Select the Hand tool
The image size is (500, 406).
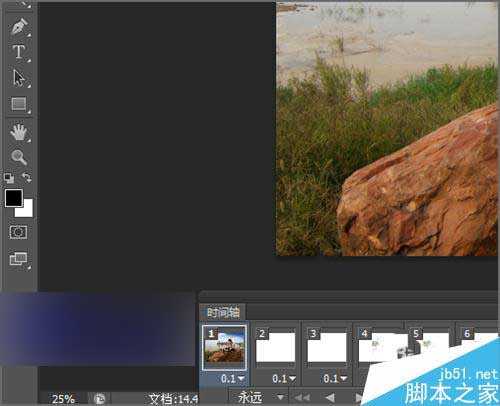coord(19,132)
